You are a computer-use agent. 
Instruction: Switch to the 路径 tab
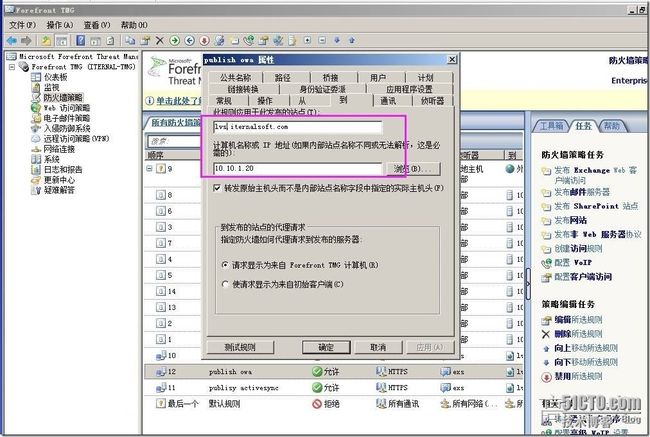point(283,78)
